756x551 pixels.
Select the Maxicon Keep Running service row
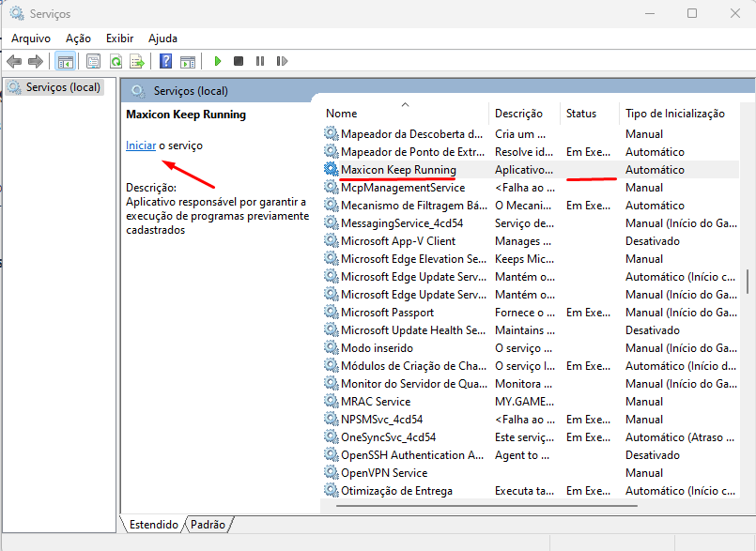530,169
